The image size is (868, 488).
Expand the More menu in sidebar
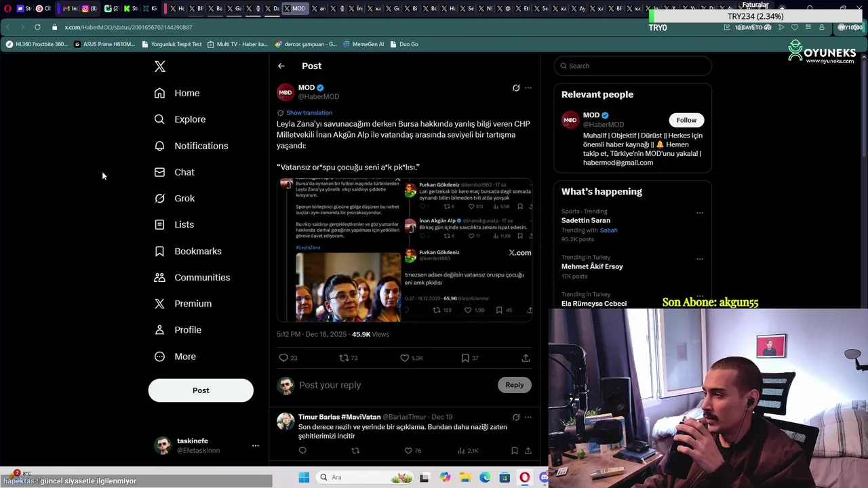pyautogui.click(x=175, y=357)
